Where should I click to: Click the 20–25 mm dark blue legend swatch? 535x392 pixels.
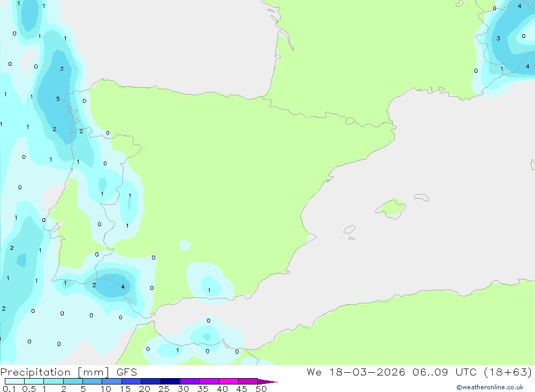coord(150,381)
